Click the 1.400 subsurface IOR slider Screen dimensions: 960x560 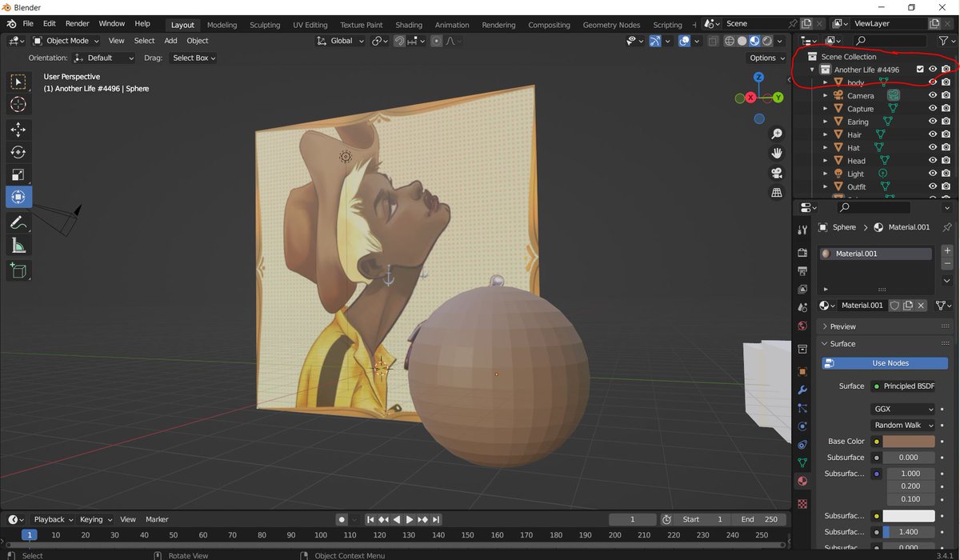pyautogui.click(x=910, y=532)
